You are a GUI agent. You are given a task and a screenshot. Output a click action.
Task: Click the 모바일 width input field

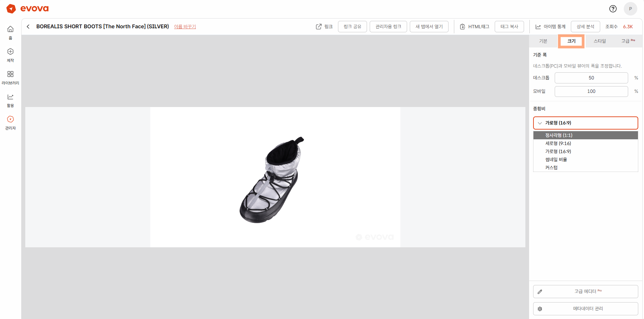591,91
